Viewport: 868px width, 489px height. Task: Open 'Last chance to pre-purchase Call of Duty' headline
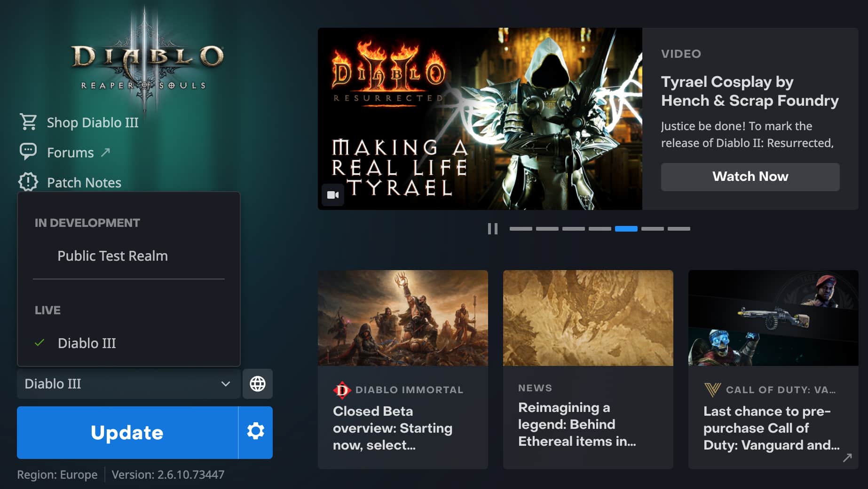771,428
